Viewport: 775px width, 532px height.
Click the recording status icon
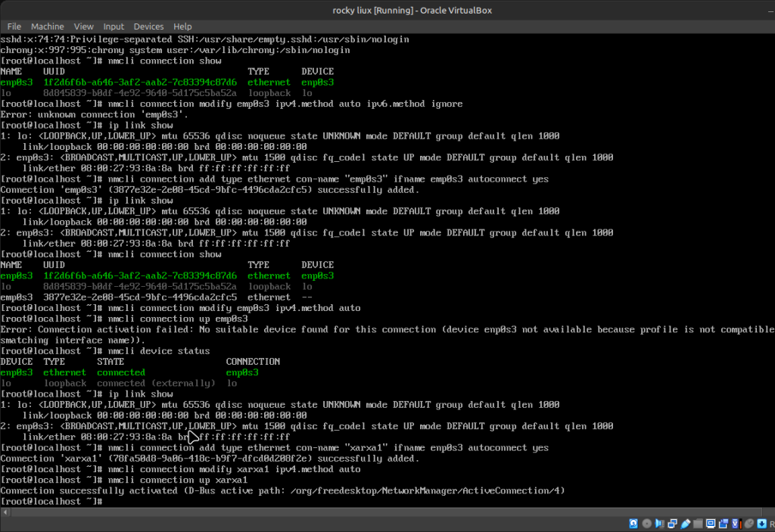coord(724,524)
